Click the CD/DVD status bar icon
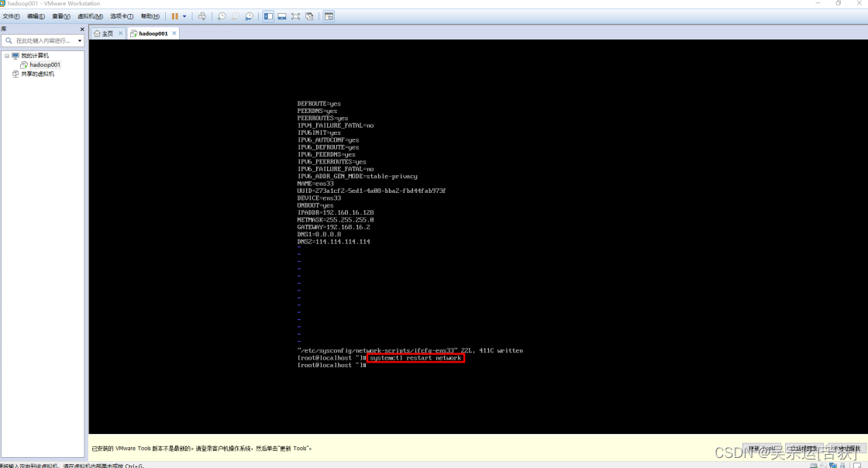The width and height of the screenshot is (868, 468). (823, 466)
